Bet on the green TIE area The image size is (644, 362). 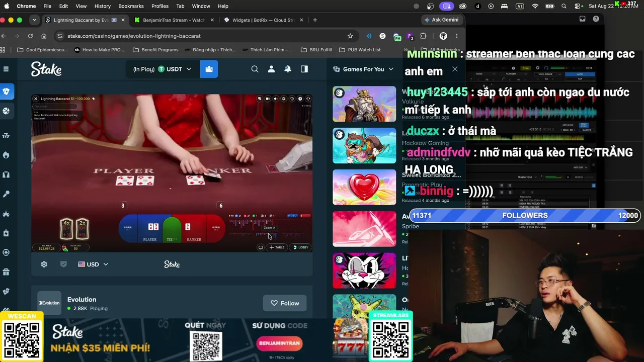point(172,229)
